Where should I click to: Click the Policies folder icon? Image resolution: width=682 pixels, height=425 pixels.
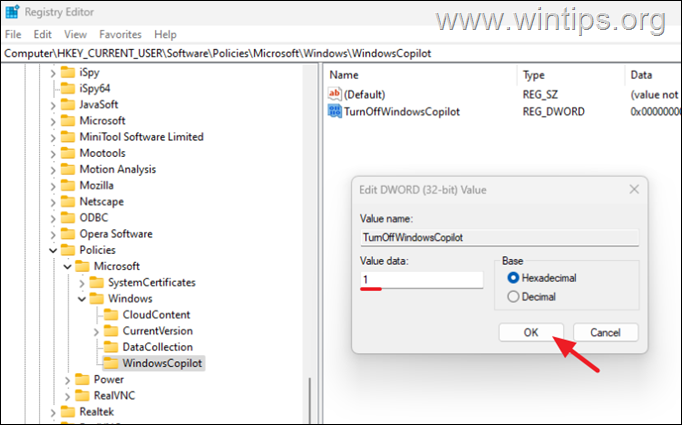pos(67,250)
